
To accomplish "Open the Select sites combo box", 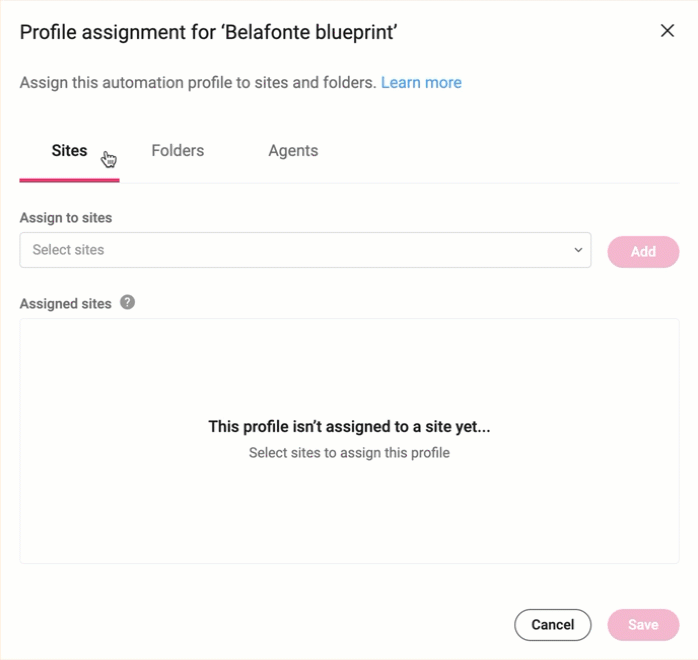I will click(x=305, y=250).
